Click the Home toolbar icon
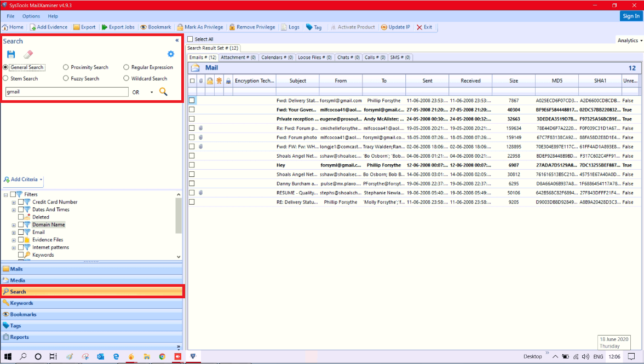This screenshot has width=644, height=364. tap(5, 27)
